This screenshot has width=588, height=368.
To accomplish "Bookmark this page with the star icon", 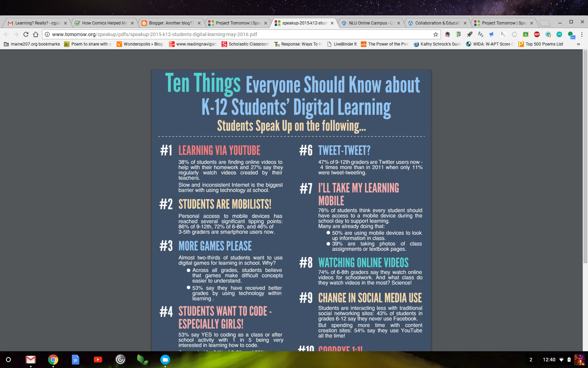I will pyautogui.click(x=436, y=34).
